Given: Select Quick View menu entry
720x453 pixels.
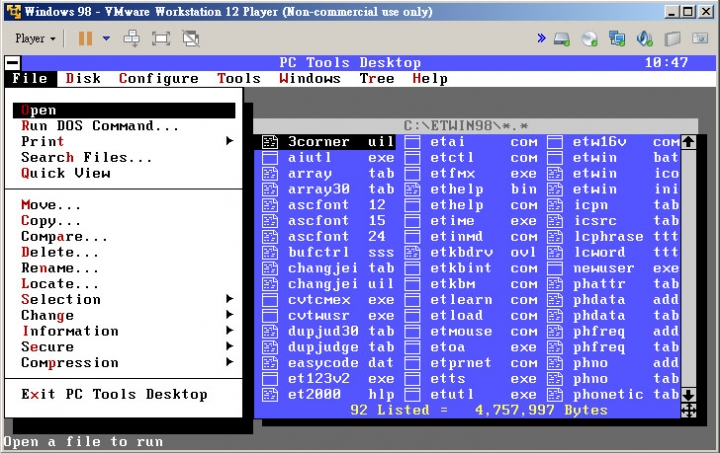Looking at the screenshot, I should 124,173.
